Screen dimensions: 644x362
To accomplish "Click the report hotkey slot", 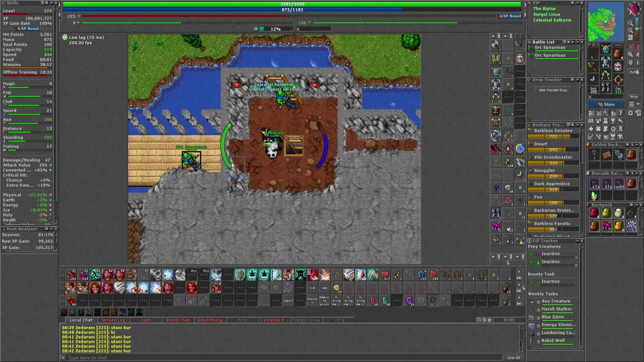I will click(288, 301).
